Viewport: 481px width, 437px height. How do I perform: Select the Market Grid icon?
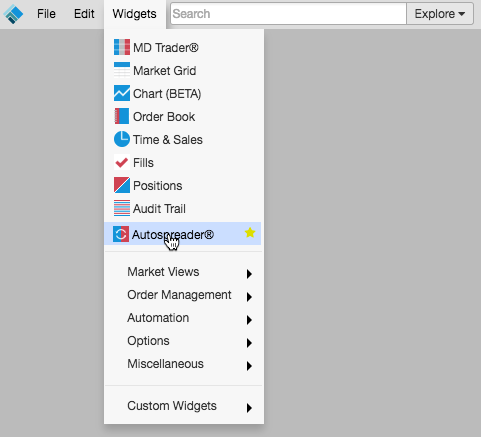point(122,70)
